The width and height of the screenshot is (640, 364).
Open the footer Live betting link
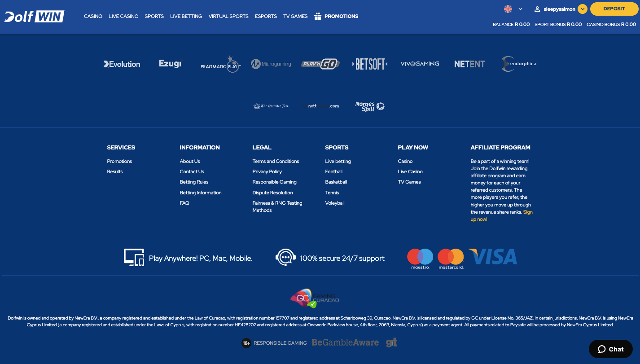338,161
